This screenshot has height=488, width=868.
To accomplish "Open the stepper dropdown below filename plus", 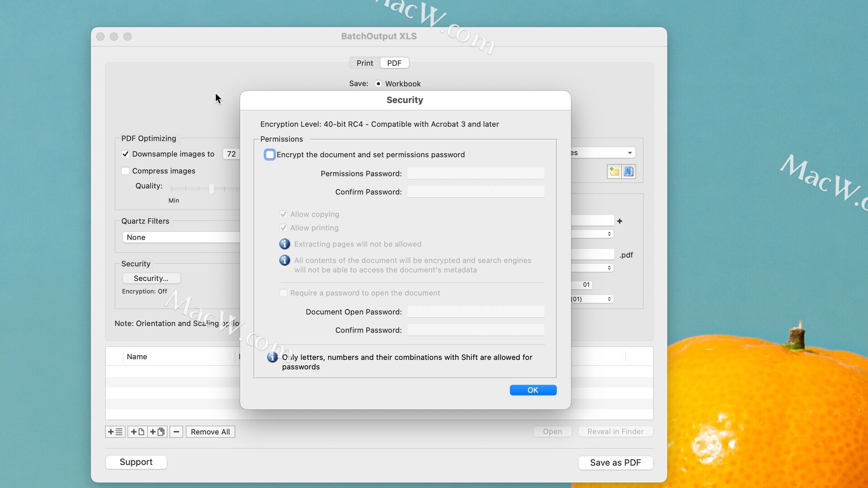I will tap(592, 234).
